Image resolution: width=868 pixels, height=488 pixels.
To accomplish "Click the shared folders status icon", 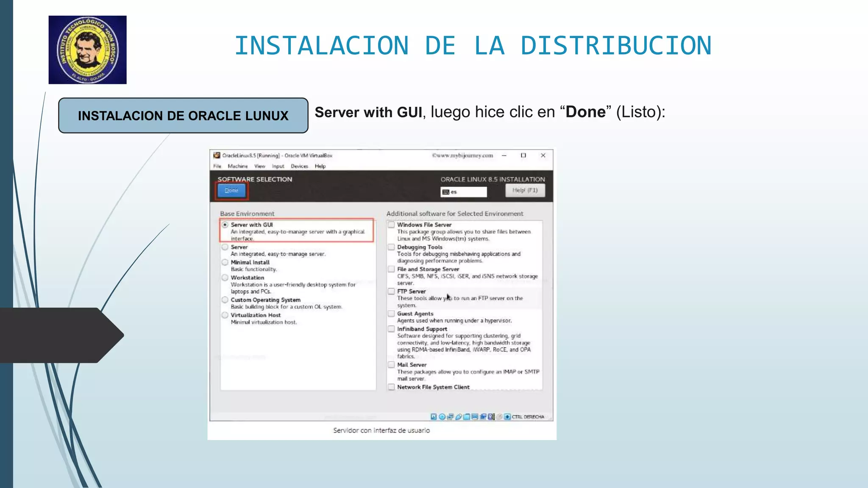I will 467,417.
